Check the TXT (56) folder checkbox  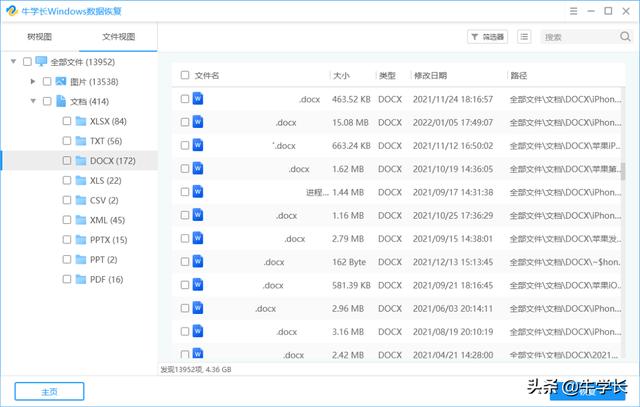66,141
